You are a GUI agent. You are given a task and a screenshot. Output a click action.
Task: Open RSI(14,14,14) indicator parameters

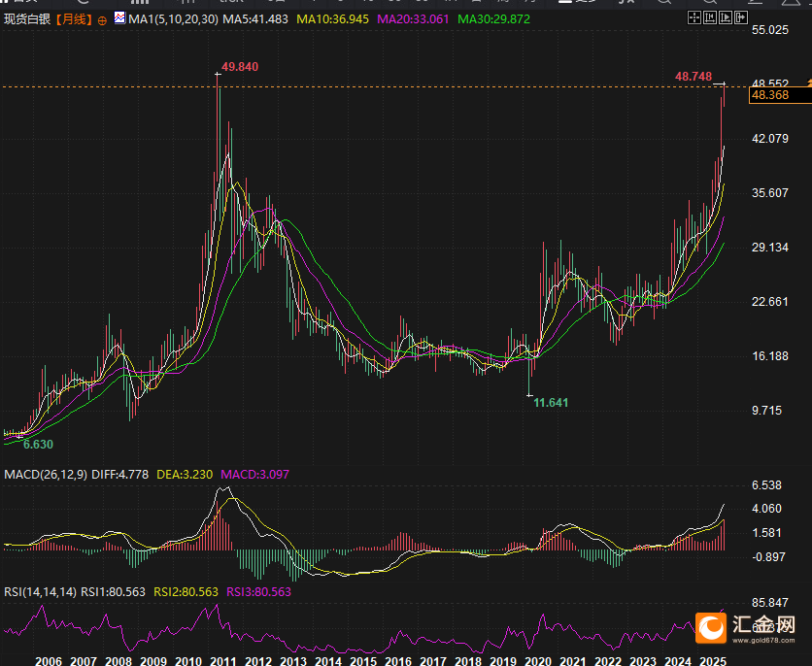click(38, 591)
